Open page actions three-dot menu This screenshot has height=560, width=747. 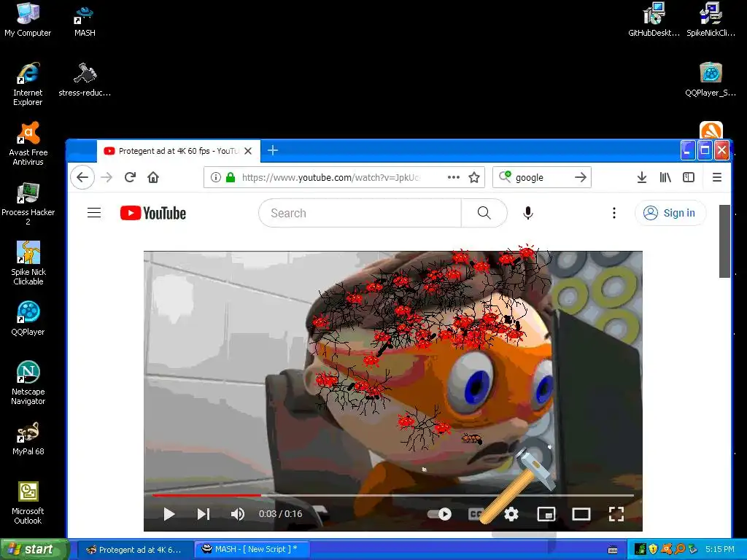(x=454, y=178)
